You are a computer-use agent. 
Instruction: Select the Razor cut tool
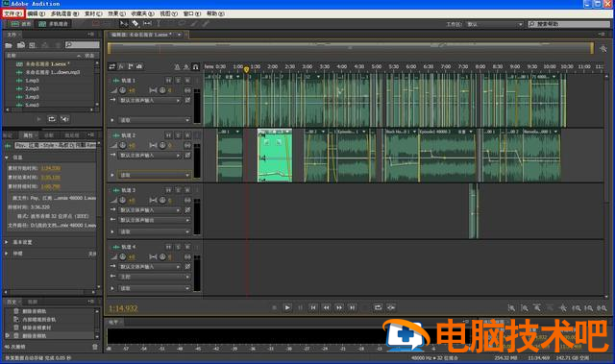coord(135,24)
